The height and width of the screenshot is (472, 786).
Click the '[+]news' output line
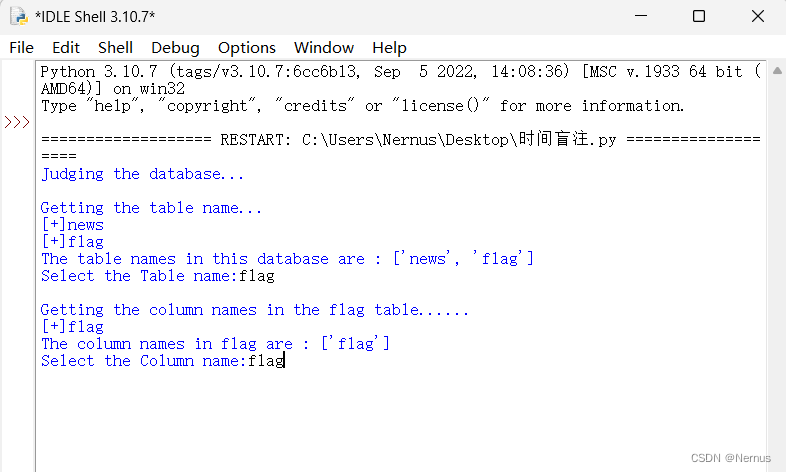tap(73, 224)
